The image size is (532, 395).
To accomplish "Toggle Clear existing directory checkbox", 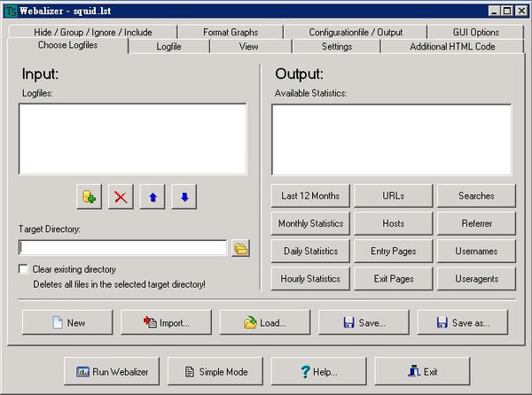I will click(23, 269).
